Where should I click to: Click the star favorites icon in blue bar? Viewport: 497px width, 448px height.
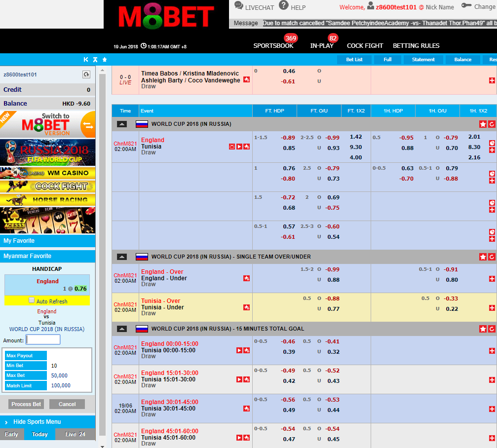click(105, 60)
